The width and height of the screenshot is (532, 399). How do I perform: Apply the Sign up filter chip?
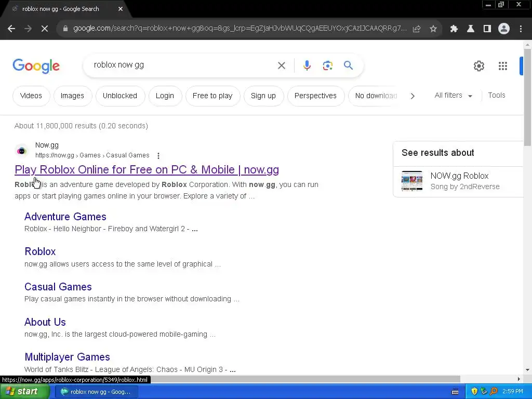tap(263, 96)
